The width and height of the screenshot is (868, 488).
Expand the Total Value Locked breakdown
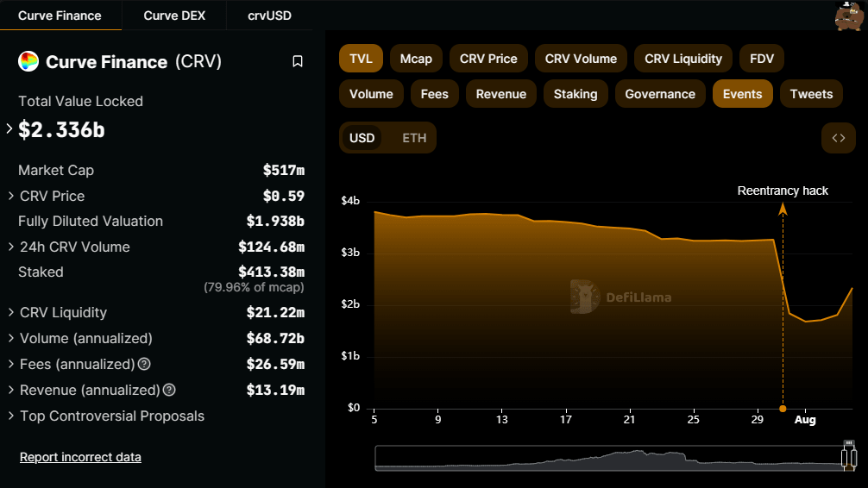(9, 129)
